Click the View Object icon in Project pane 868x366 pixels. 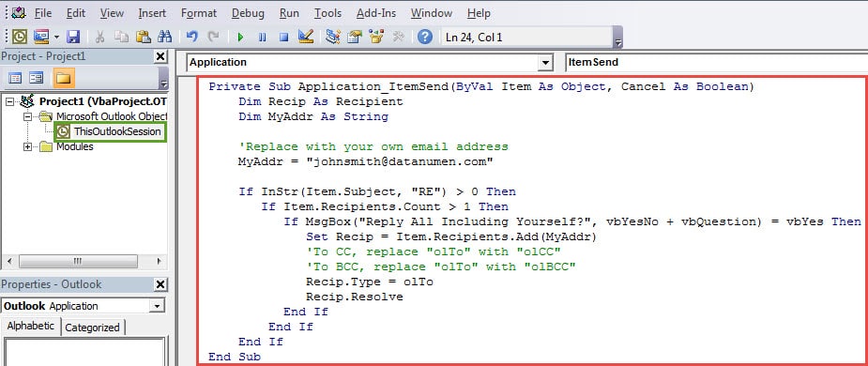[37, 78]
